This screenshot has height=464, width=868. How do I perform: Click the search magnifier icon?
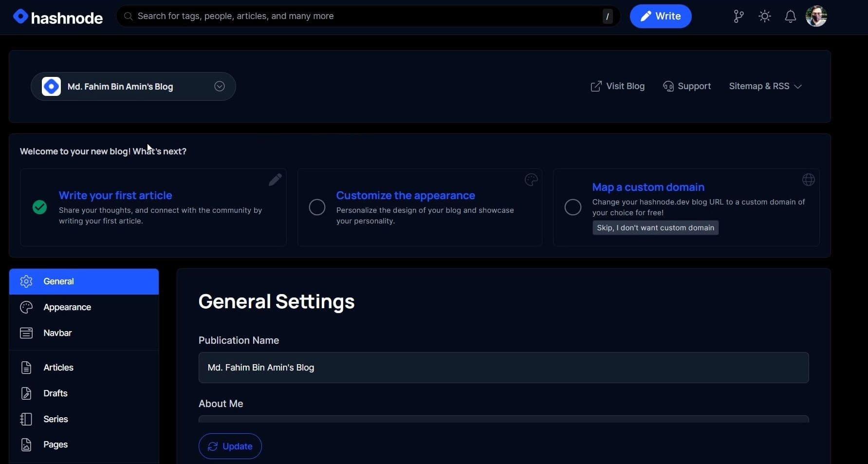(x=128, y=16)
